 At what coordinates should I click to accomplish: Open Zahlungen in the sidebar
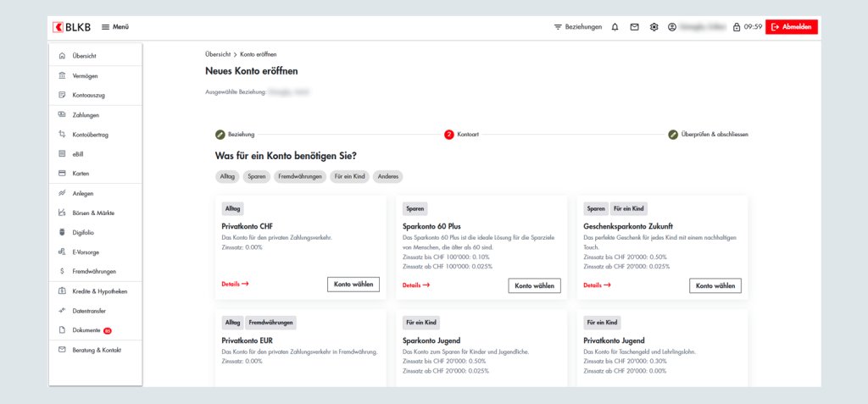[x=86, y=115]
